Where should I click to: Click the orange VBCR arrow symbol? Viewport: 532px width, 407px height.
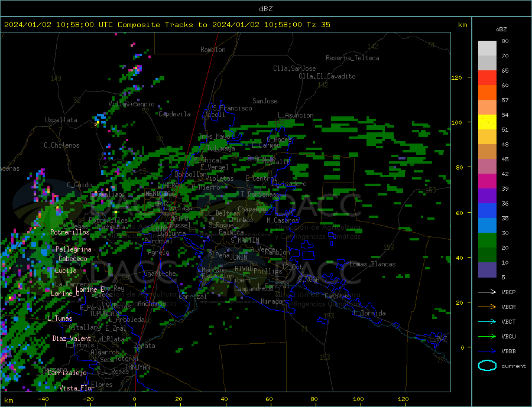[x=487, y=307]
